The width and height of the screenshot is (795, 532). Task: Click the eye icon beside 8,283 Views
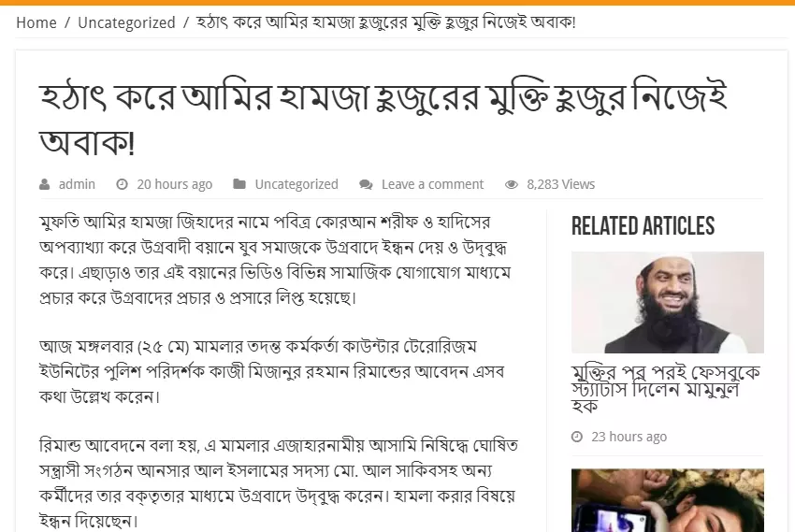512,184
